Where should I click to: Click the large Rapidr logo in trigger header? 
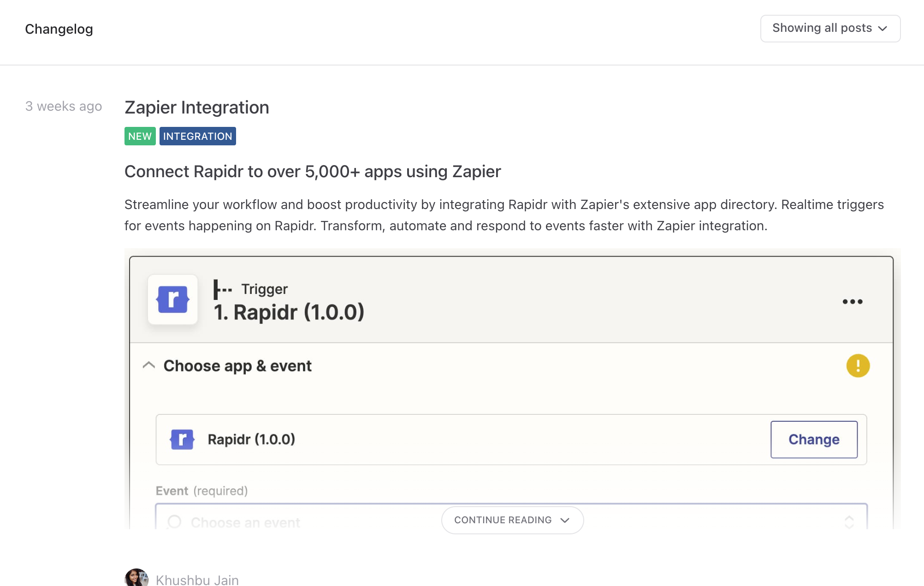(x=173, y=299)
